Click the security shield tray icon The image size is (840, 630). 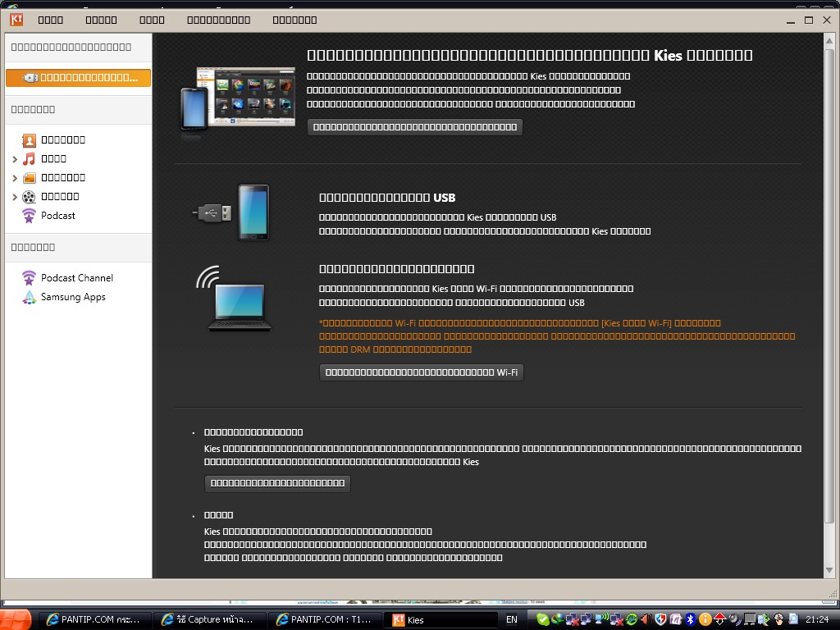[x=661, y=620]
